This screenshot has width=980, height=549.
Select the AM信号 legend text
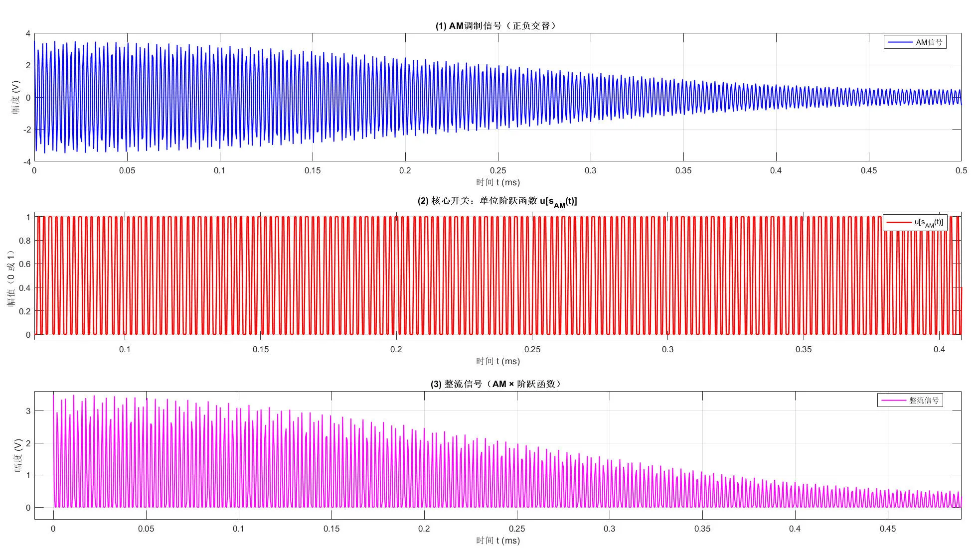pos(929,42)
